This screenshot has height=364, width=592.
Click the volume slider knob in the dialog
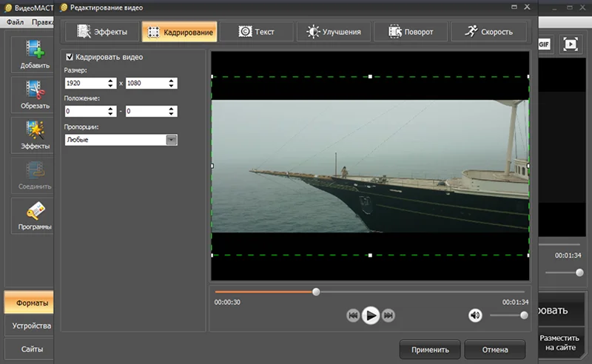524,315
